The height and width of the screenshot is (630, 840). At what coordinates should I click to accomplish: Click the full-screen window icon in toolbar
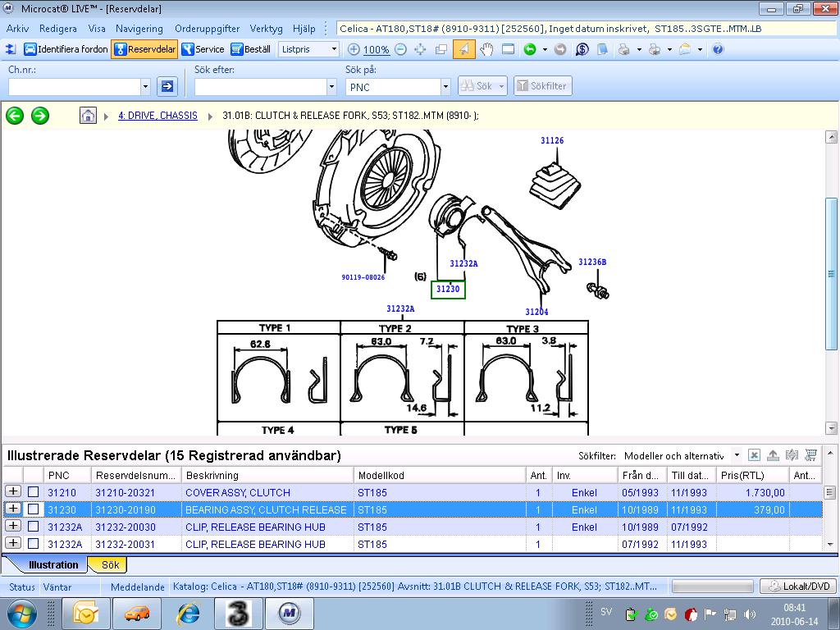[508, 49]
